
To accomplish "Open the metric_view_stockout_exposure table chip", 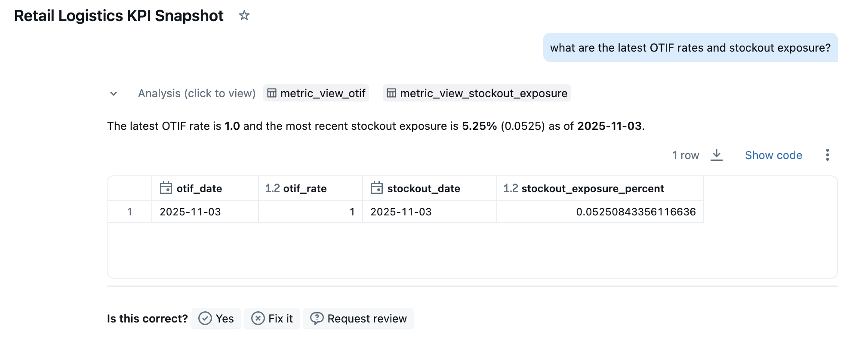I will 477,93.
